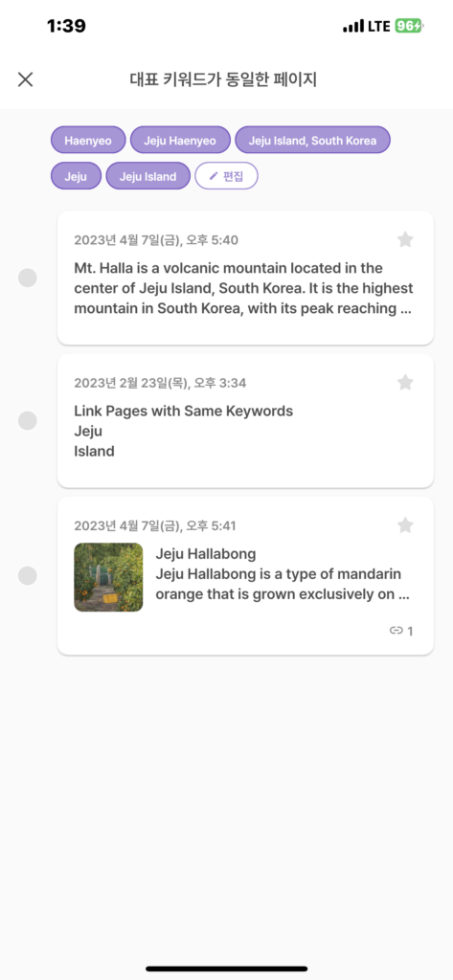This screenshot has height=980, width=453.
Task: Tap the pencil icon in the 편집 button
Action: [214, 176]
